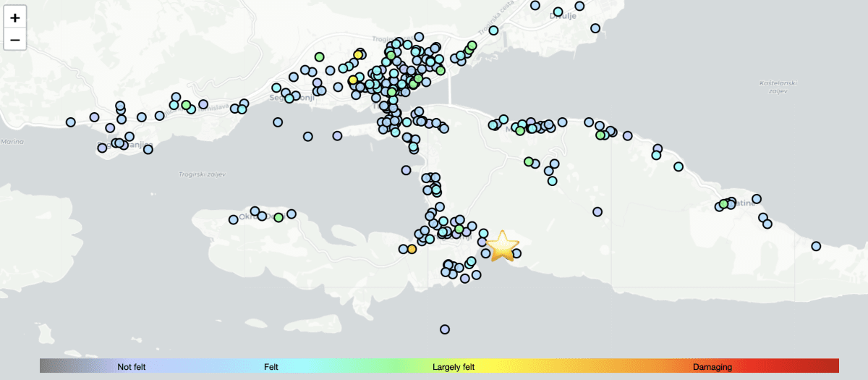Select the topmost yellow marker in Trogir cluster

[x=358, y=54]
